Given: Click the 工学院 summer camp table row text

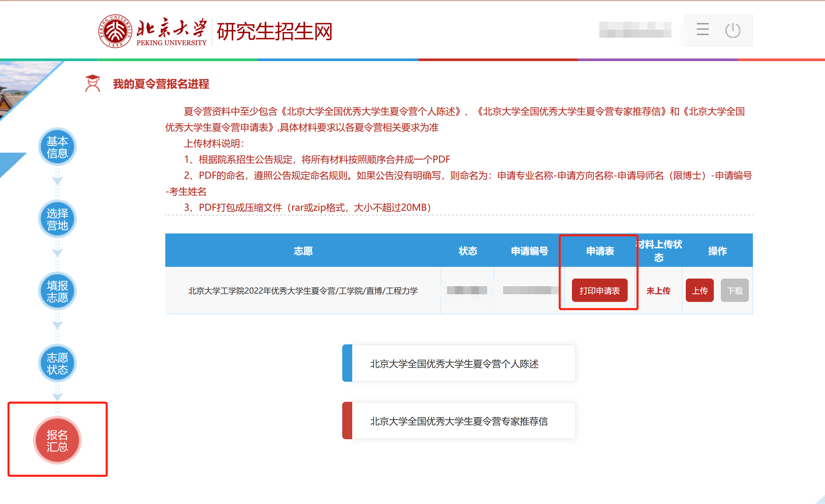Looking at the screenshot, I should coord(303,290).
